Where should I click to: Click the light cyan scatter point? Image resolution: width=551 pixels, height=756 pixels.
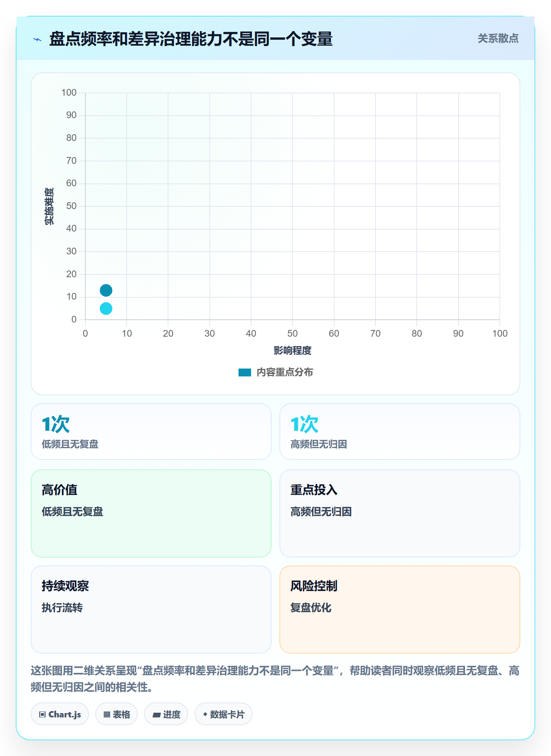[x=106, y=309]
